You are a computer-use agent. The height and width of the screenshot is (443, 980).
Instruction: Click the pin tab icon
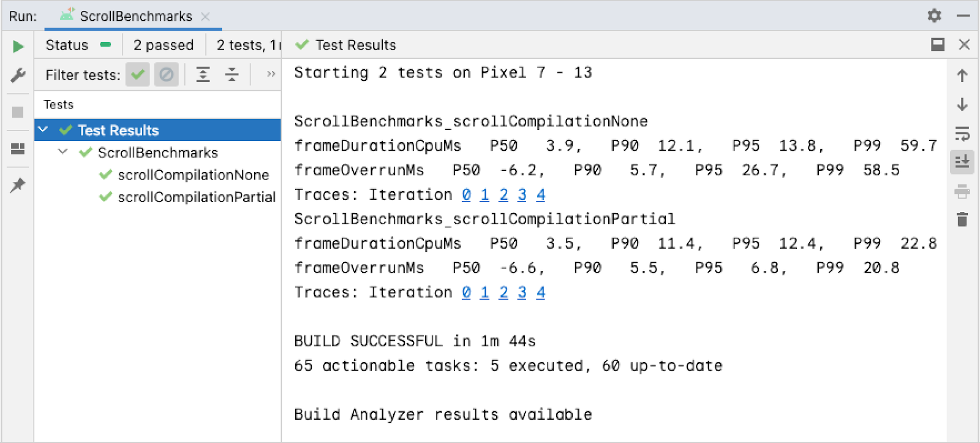[x=18, y=184]
